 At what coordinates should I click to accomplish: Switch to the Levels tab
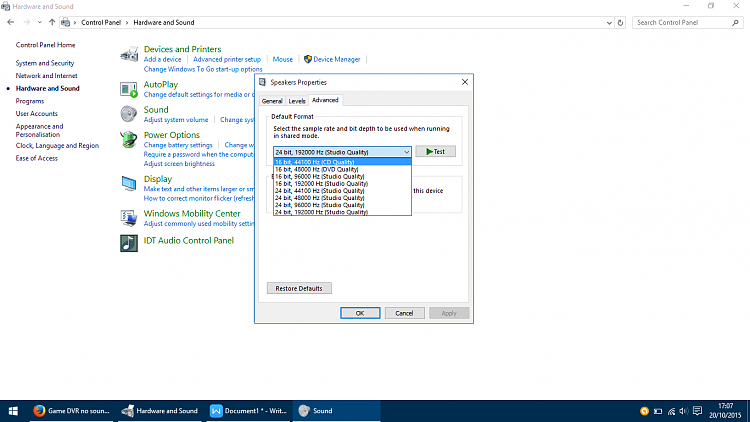(x=297, y=101)
